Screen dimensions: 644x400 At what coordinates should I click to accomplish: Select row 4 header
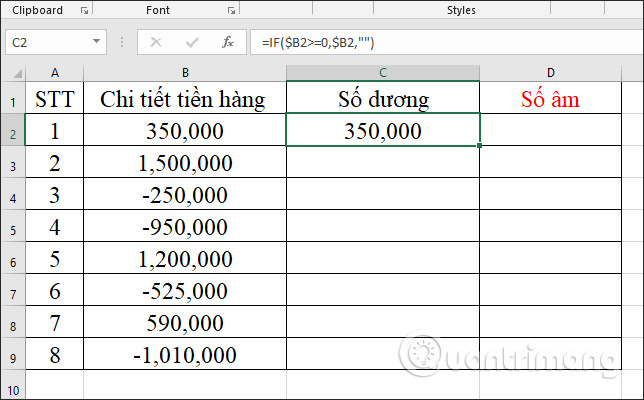13,194
